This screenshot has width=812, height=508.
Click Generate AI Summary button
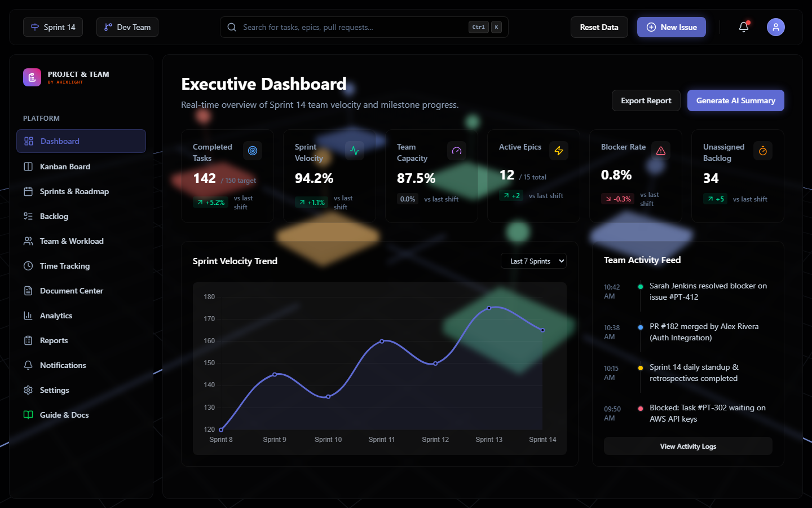[735, 100]
